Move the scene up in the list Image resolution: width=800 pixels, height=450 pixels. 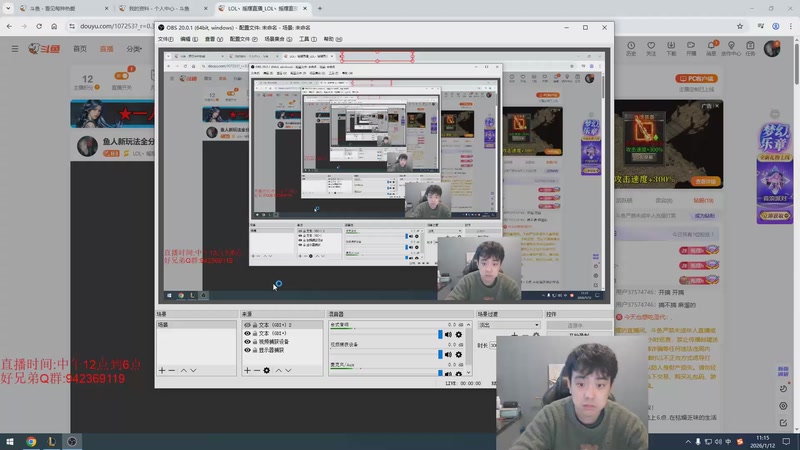184,370
